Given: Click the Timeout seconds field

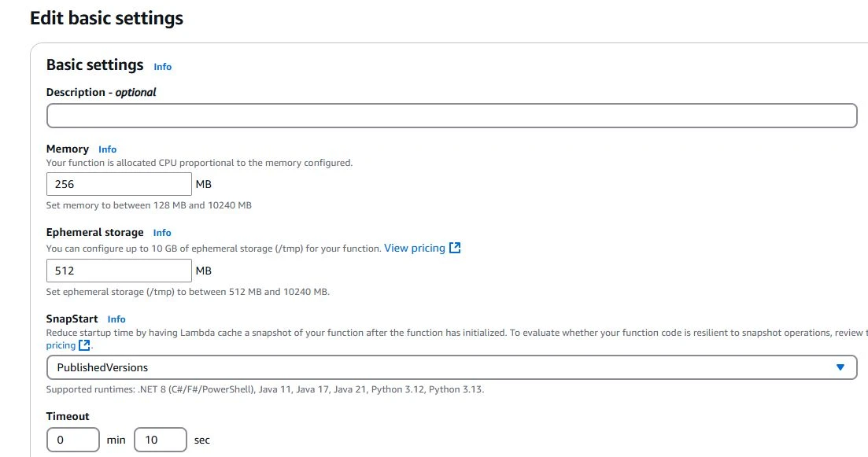Looking at the screenshot, I should pos(161,440).
